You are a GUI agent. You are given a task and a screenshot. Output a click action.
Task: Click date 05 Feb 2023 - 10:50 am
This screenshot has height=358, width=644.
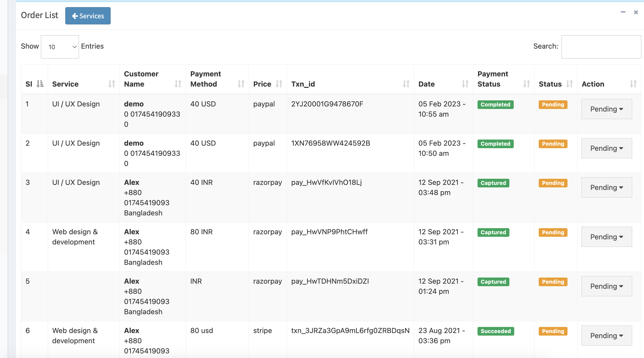[442, 148]
